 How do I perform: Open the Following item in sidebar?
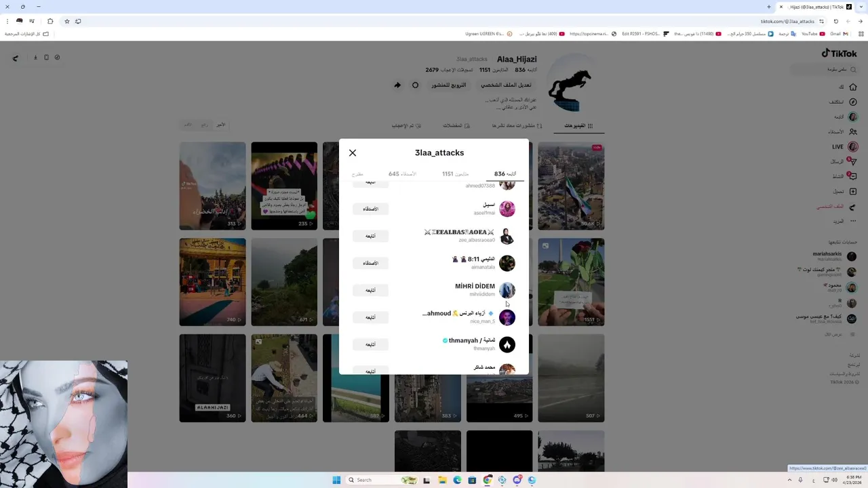(846, 117)
